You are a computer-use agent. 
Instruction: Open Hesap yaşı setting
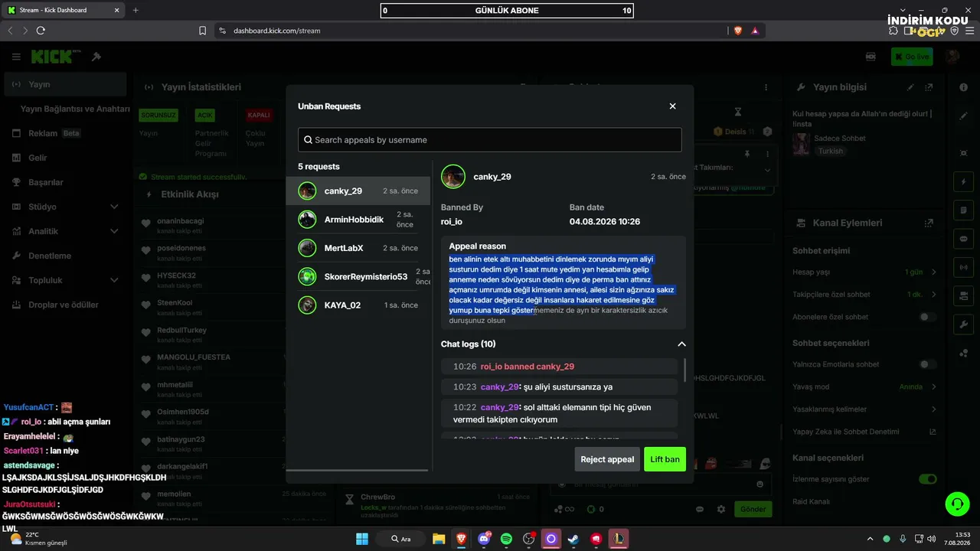(x=864, y=272)
